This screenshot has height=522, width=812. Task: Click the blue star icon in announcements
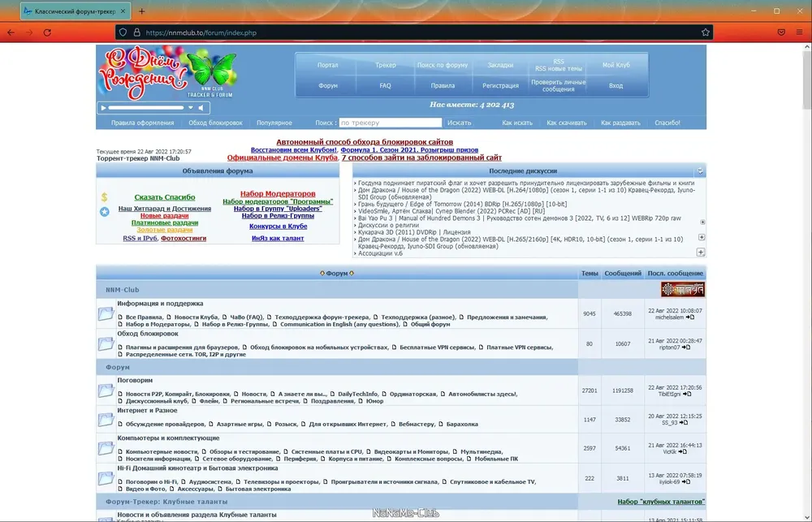[x=105, y=212]
